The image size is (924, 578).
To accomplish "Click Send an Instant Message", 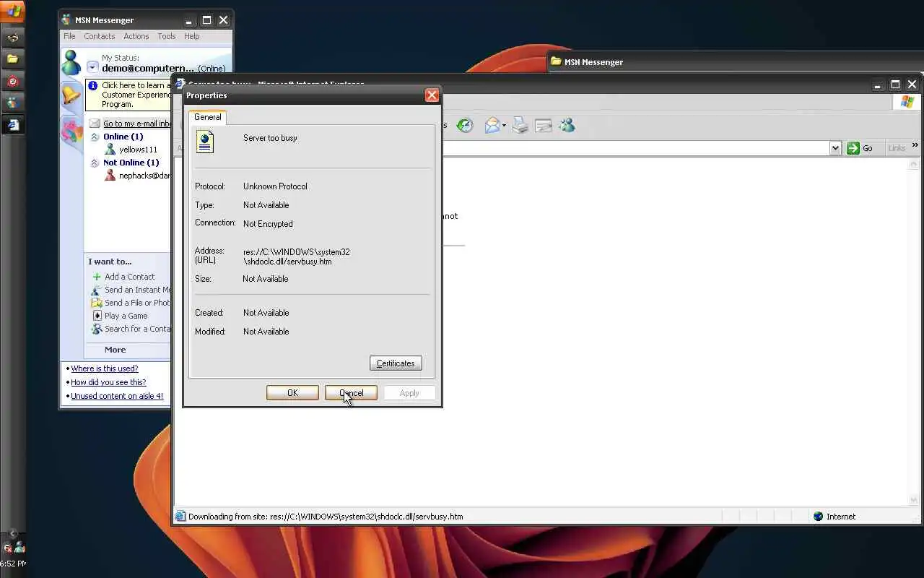I will tap(137, 290).
